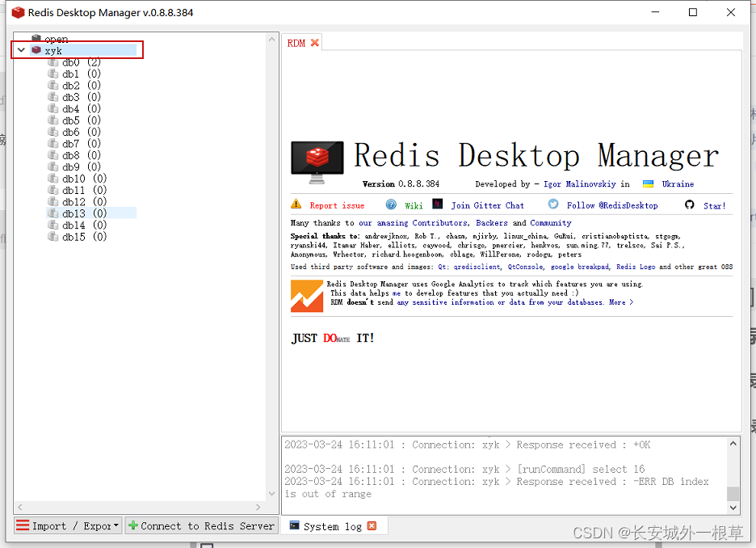Screen dimensions: 756x548
Task: Open the qredisclient link
Action: [x=477, y=267]
